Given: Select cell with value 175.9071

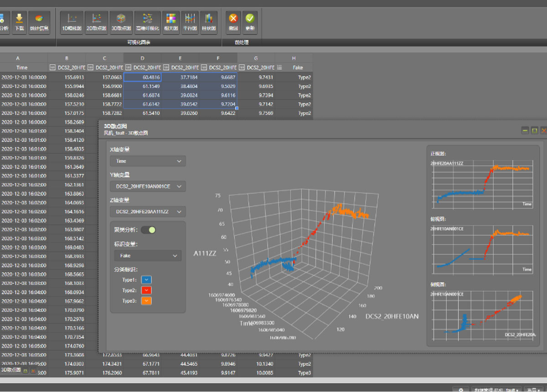Looking at the screenshot, I should [67, 373].
